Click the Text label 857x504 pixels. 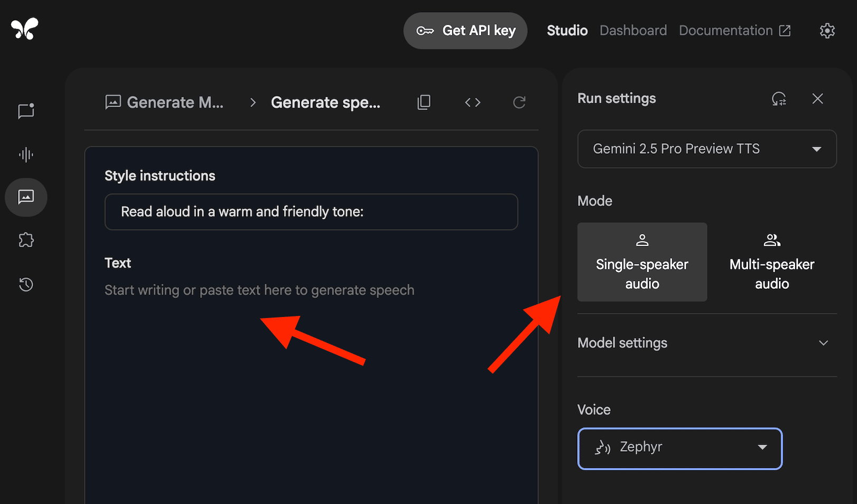coord(118,263)
